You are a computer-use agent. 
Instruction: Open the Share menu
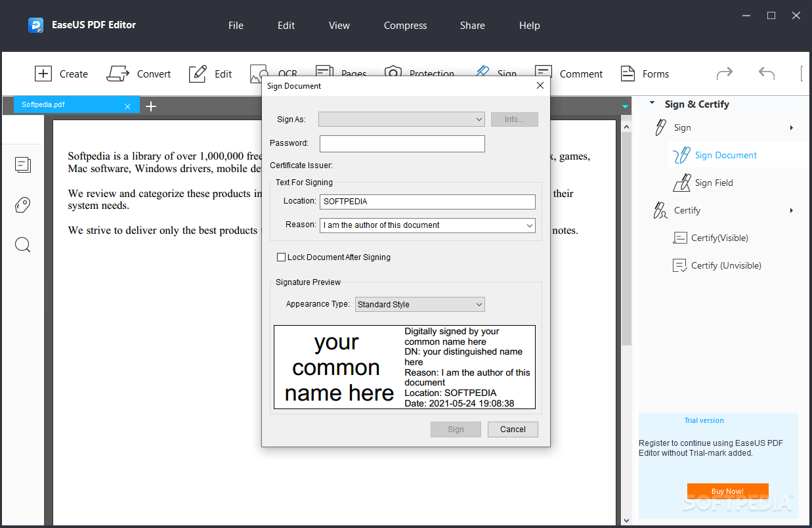(x=473, y=26)
